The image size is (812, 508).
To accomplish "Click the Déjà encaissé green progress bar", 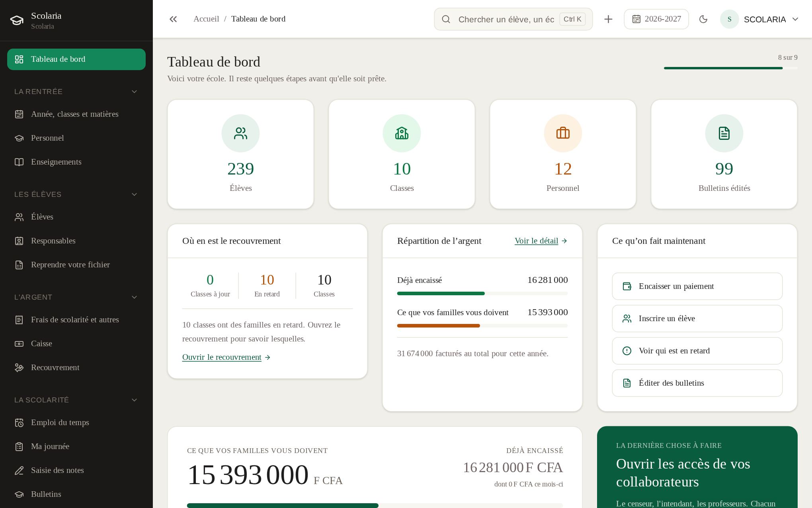I will click(482, 293).
